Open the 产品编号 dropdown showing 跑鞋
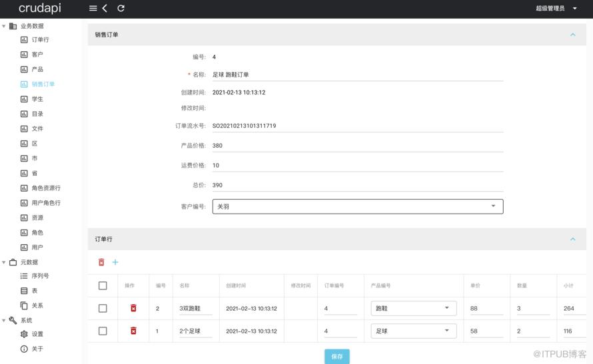Viewport: 593px width, 364px height. pos(413,309)
